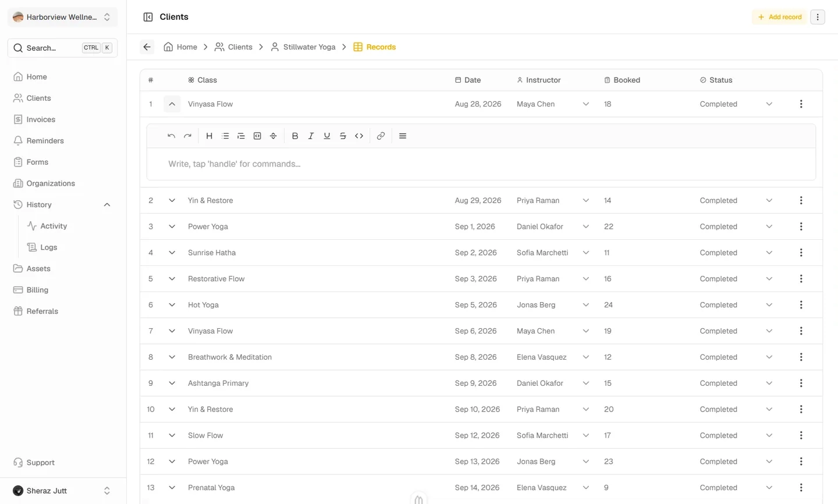This screenshot has width=838, height=504.
Task: Insert horizontal divider in editor
Action: click(x=273, y=136)
